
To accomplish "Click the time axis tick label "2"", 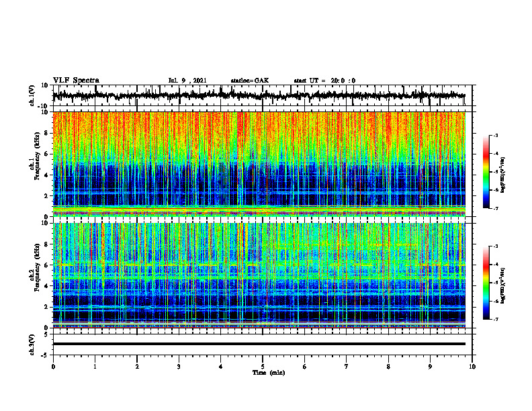I will point(137,367).
